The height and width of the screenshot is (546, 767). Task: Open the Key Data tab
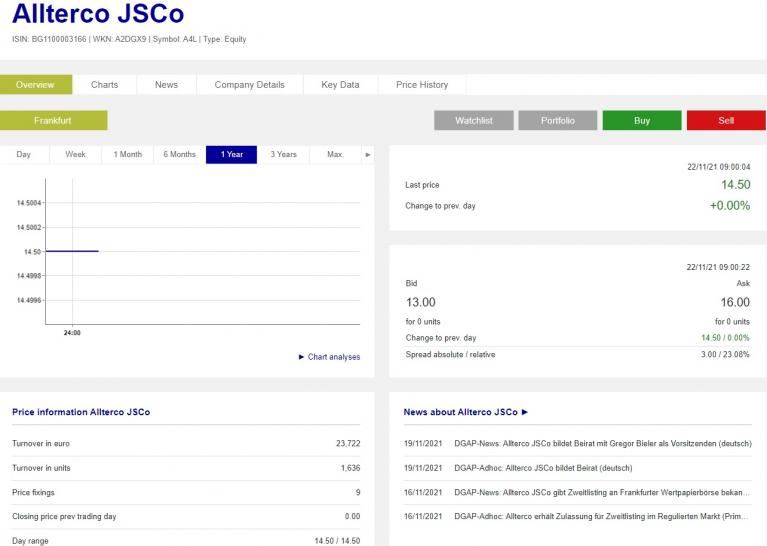[340, 85]
